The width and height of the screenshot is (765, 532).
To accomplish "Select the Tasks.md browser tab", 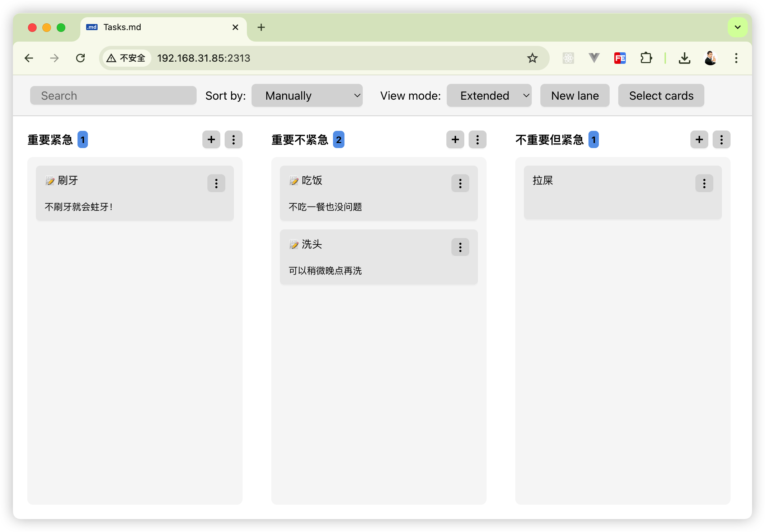I will 158,27.
